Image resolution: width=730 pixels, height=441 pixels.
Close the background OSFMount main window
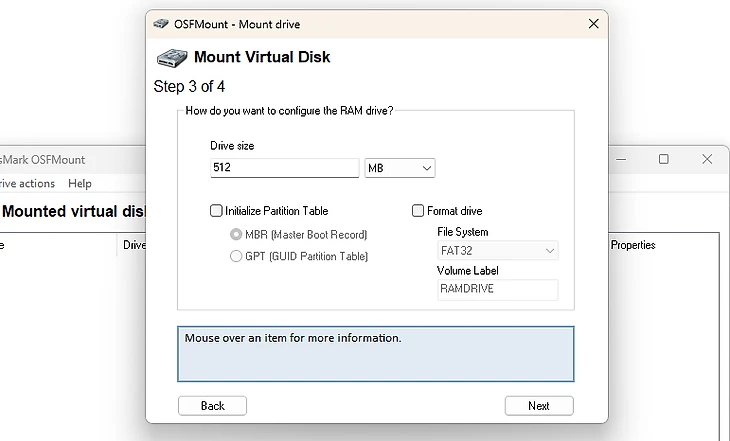pyautogui.click(x=708, y=159)
